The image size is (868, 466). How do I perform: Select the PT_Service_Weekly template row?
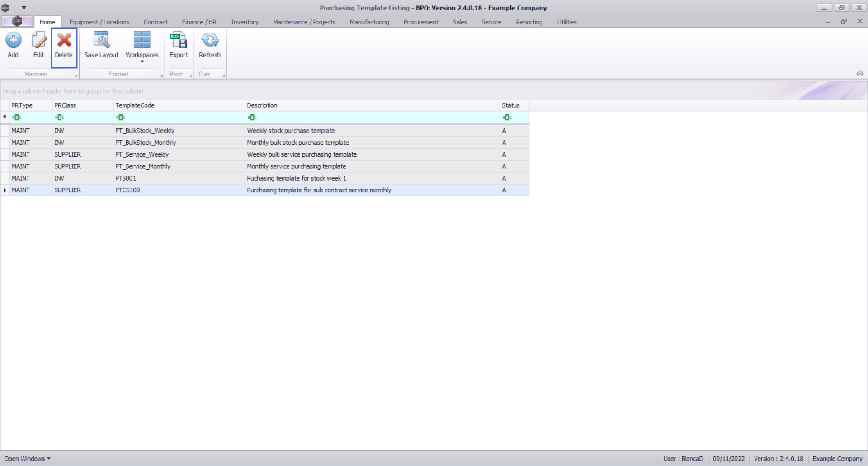click(265, 154)
